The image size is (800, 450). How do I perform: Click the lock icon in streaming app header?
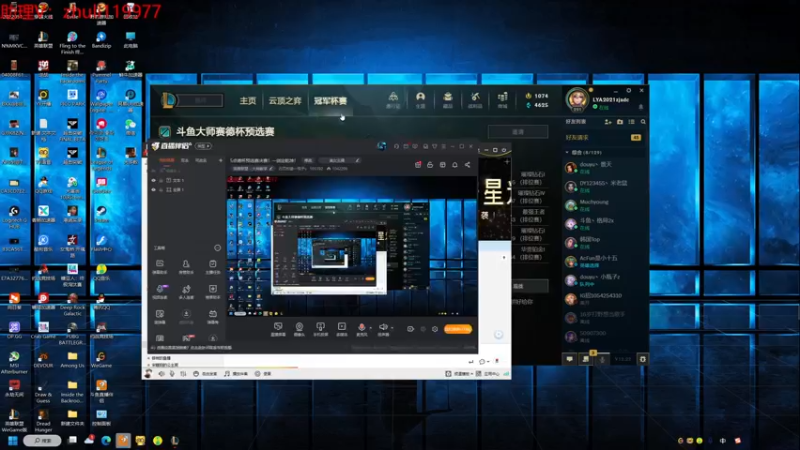(430, 165)
